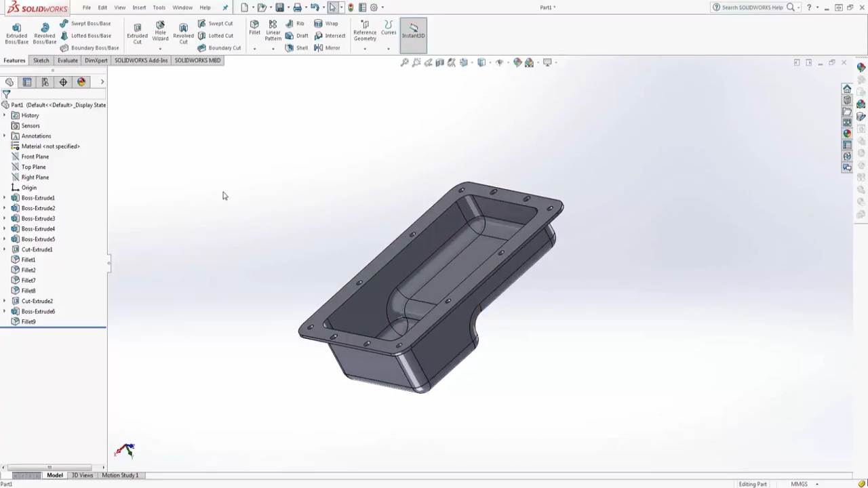
Task: Switch to the Motion Study 1 tab
Action: (120, 475)
